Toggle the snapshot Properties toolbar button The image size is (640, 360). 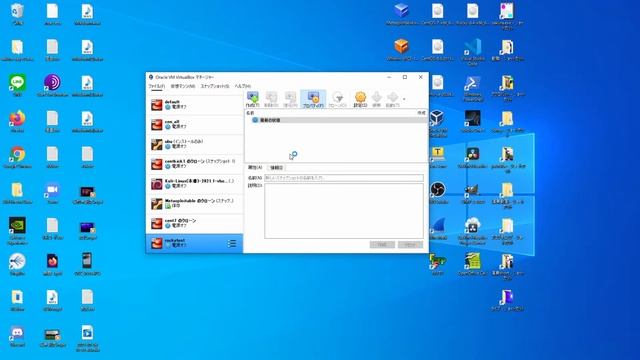[313, 99]
